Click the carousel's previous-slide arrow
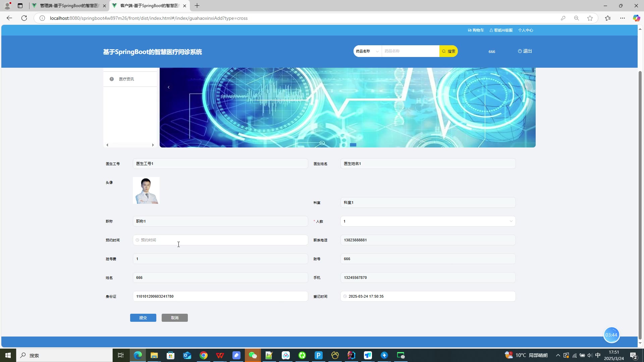 click(169, 87)
